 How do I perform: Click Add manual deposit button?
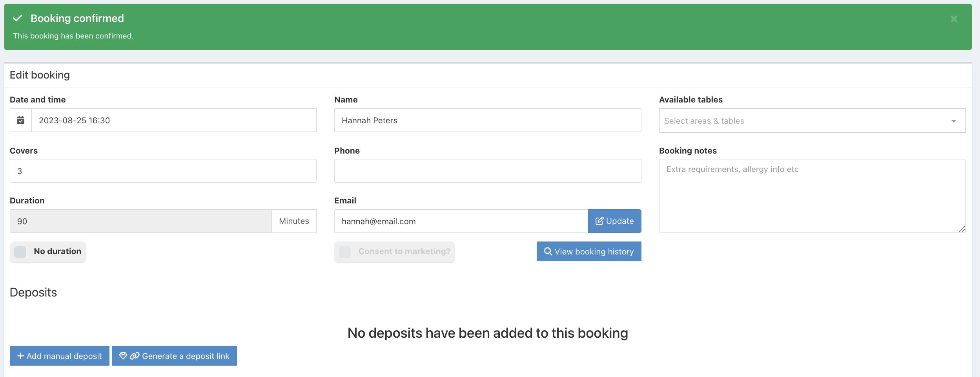tap(60, 356)
